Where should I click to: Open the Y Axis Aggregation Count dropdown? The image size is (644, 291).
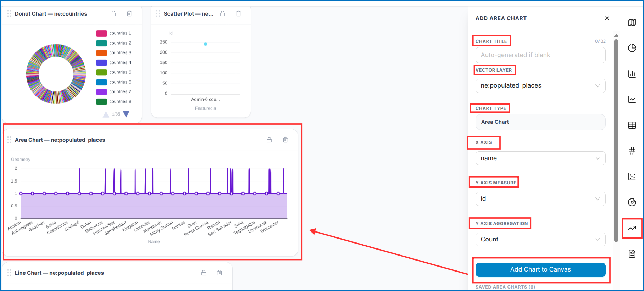pyautogui.click(x=540, y=239)
